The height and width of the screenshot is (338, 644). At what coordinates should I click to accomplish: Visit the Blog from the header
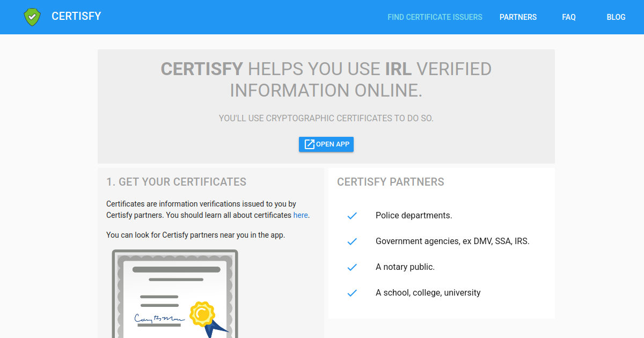tap(616, 17)
